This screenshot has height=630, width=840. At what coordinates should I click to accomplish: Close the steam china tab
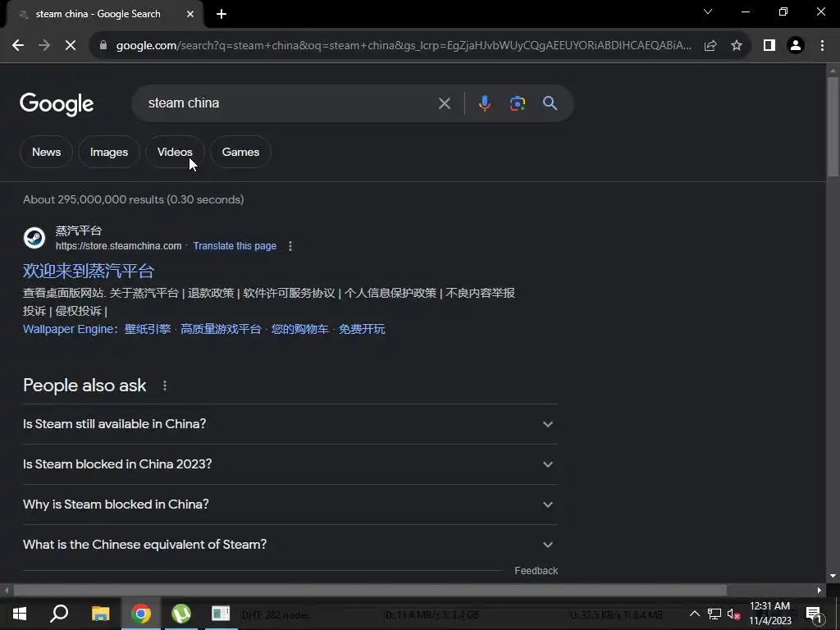click(190, 14)
